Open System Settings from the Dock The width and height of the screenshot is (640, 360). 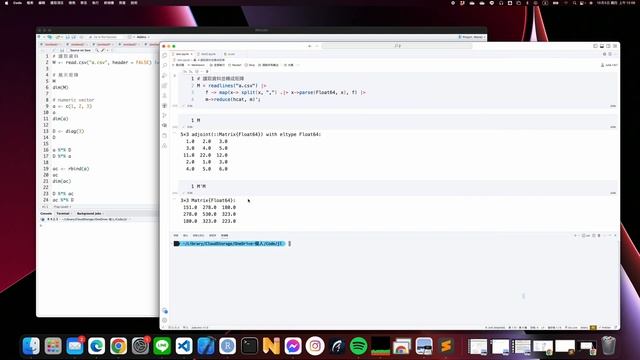pyautogui.click(x=140, y=346)
